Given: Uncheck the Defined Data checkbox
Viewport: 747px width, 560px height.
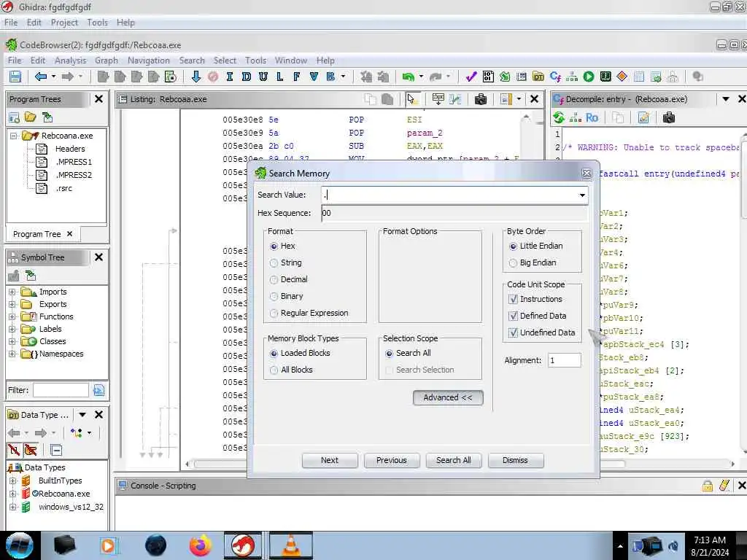Looking at the screenshot, I should point(513,316).
